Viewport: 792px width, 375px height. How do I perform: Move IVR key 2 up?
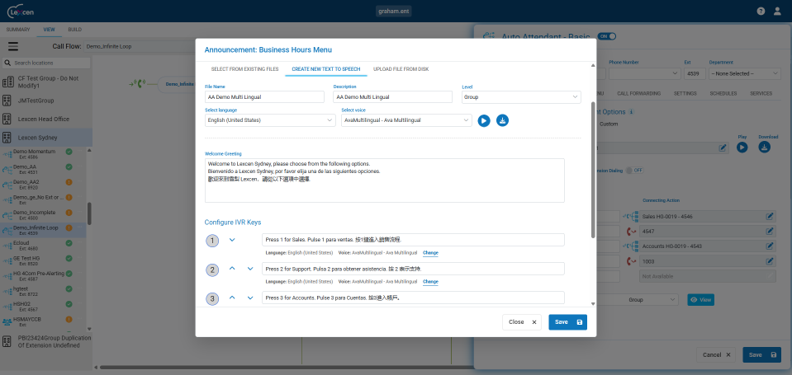(x=232, y=268)
